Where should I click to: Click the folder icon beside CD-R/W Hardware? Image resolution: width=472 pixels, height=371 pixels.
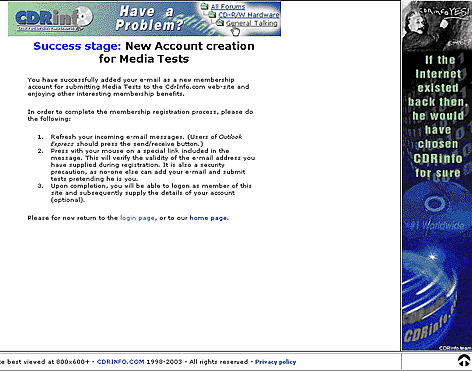pyautogui.click(x=212, y=14)
